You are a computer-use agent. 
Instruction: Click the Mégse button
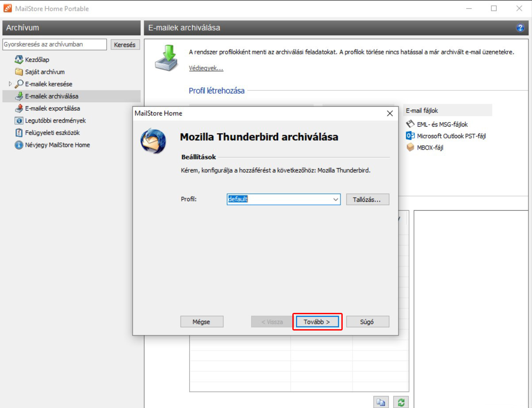[x=202, y=322]
